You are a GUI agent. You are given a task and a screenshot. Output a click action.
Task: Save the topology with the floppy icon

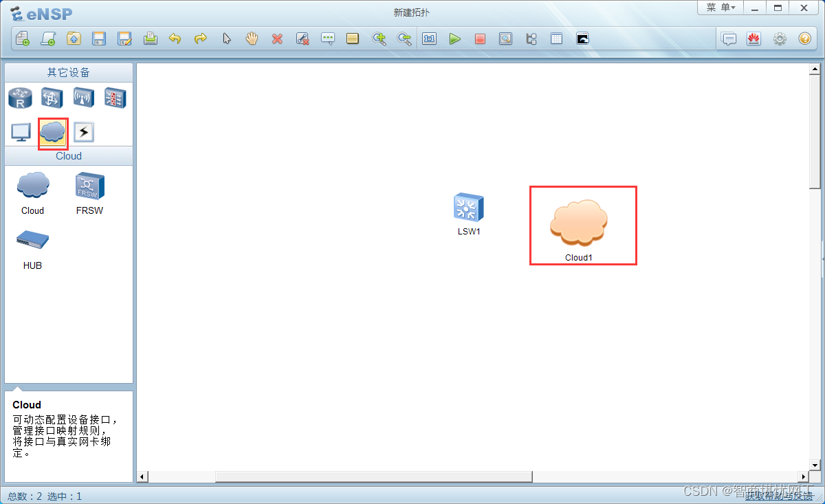click(x=99, y=39)
